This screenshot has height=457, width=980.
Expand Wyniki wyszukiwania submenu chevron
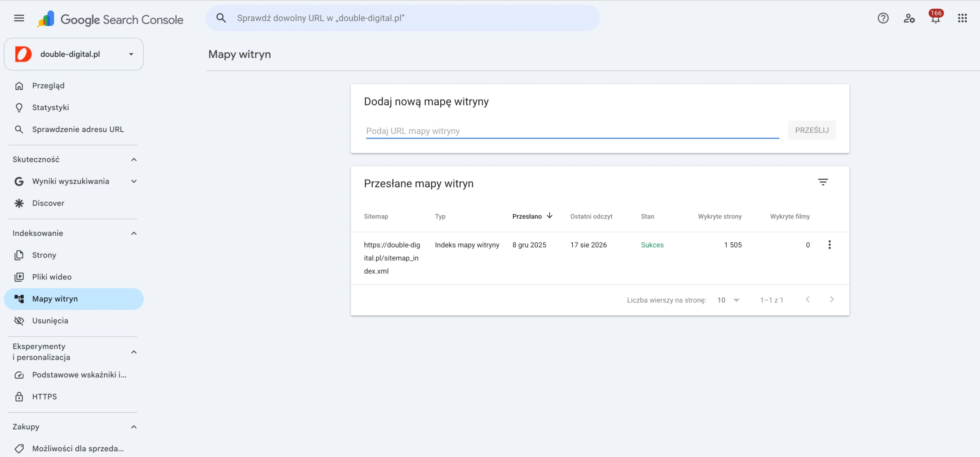134,181
